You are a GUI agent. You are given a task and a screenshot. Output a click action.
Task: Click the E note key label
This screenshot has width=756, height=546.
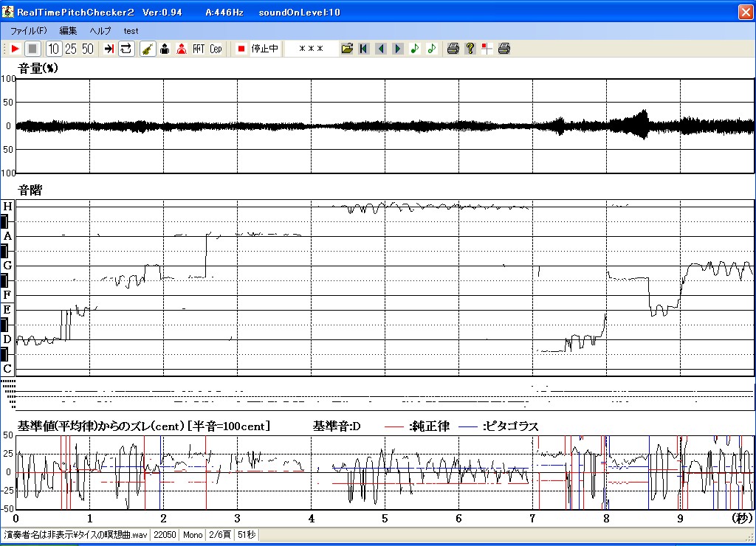click(x=7, y=310)
